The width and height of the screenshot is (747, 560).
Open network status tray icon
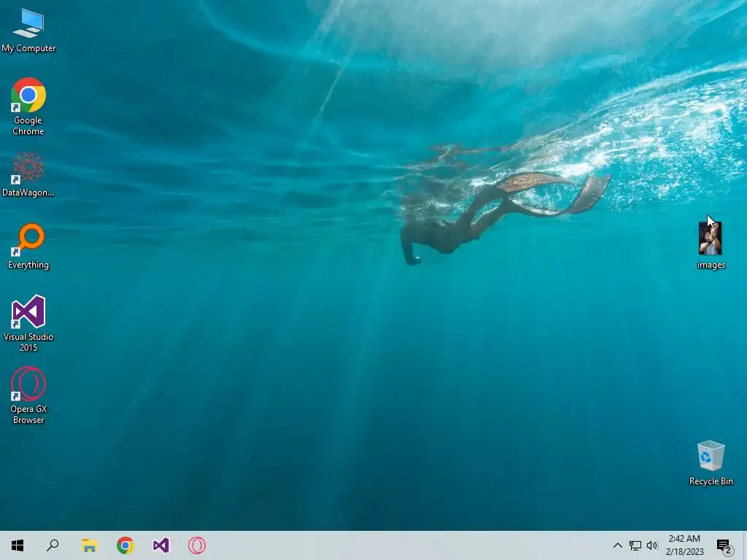(635, 545)
